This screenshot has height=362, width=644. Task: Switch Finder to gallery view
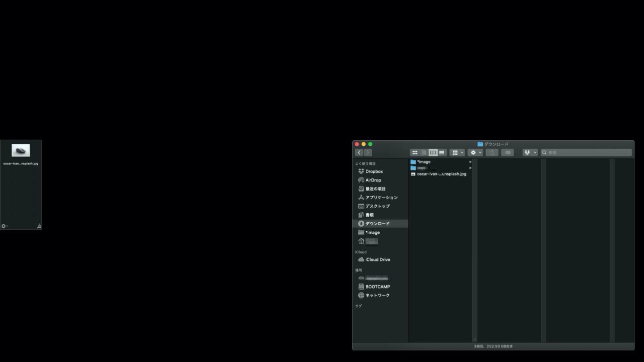point(442,152)
